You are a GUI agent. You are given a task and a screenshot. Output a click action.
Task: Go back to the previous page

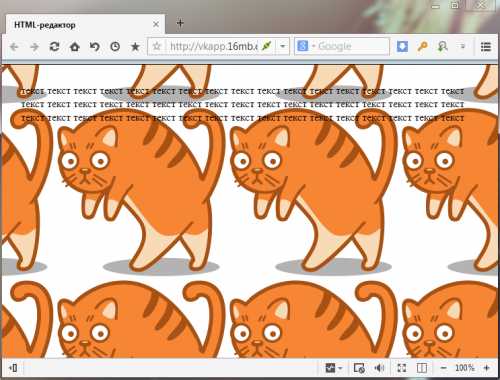click(14, 47)
